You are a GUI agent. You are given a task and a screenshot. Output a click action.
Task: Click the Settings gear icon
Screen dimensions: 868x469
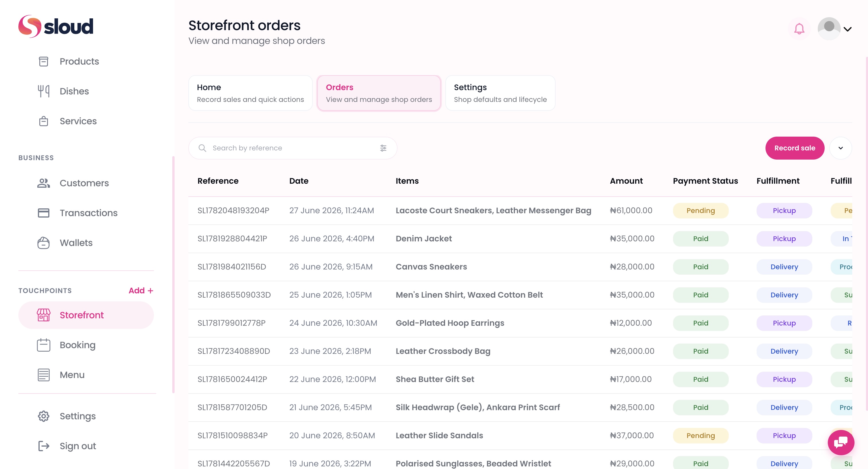click(43, 416)
